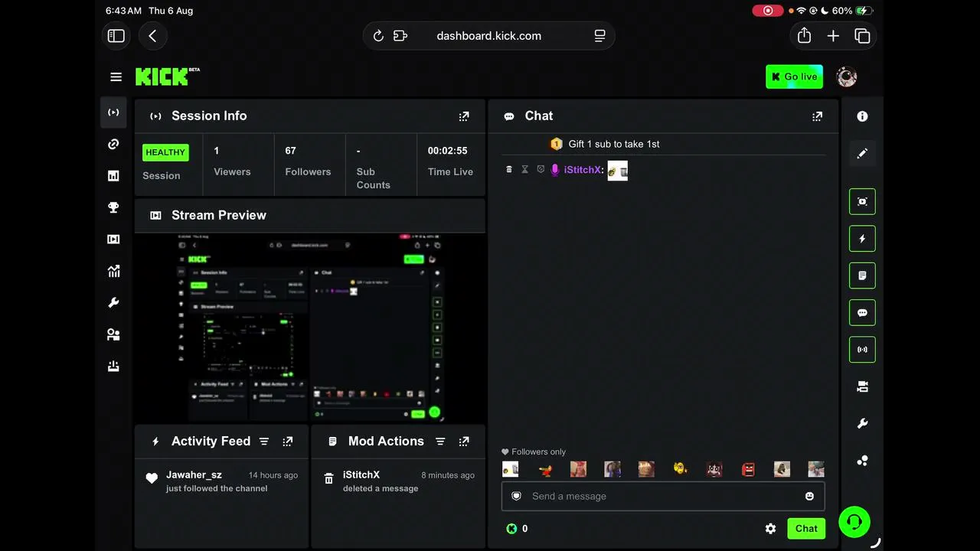Image resolution: width=980 pixels, height=551 pixels.
Task: Open the emoji picker in the message box
Action: point(809,496)
